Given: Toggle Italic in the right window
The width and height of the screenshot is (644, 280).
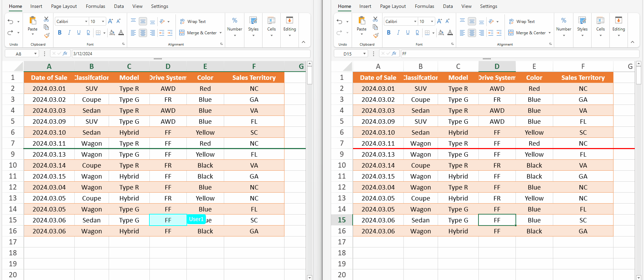Looking at the screenshot, I should [398, 33].
